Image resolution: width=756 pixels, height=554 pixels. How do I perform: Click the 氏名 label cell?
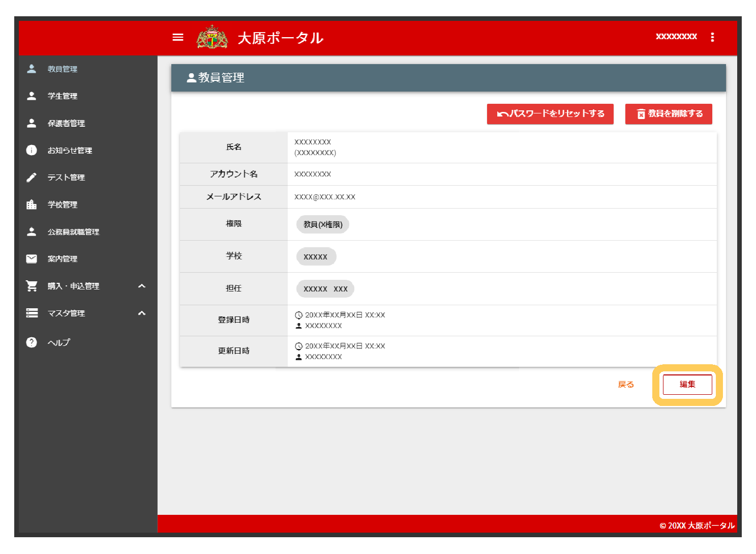[234, 148]
